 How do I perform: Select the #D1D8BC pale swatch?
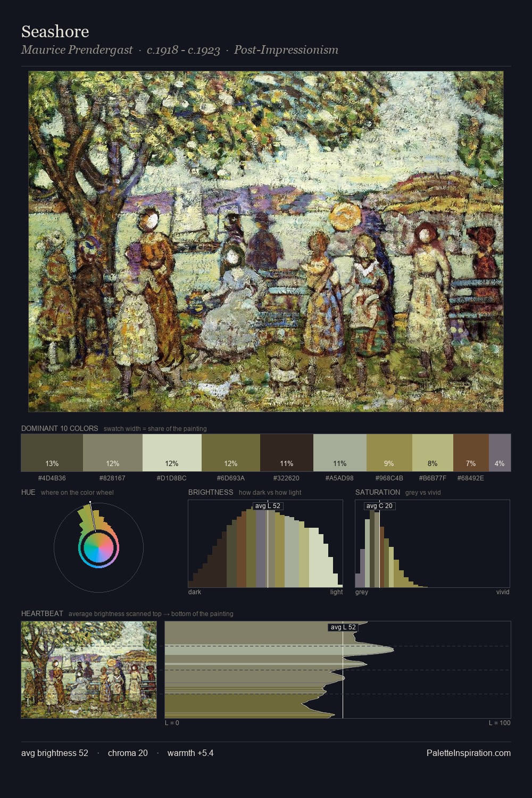pyautogui.click(x=172, y=453)
